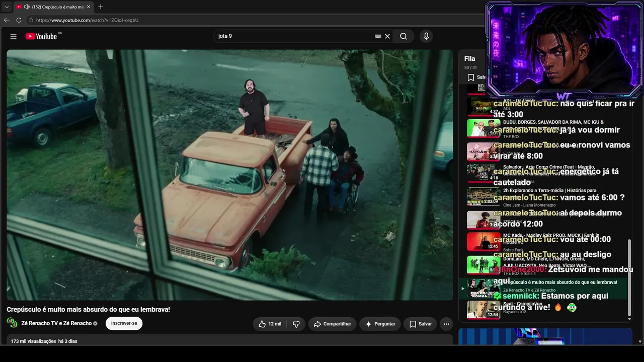Click into the search field containing jota 9
The image size is (644, 362).
coord(294,36)
